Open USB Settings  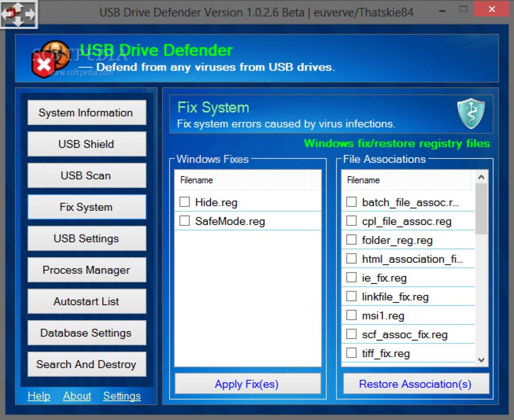(x=87, y=238)
